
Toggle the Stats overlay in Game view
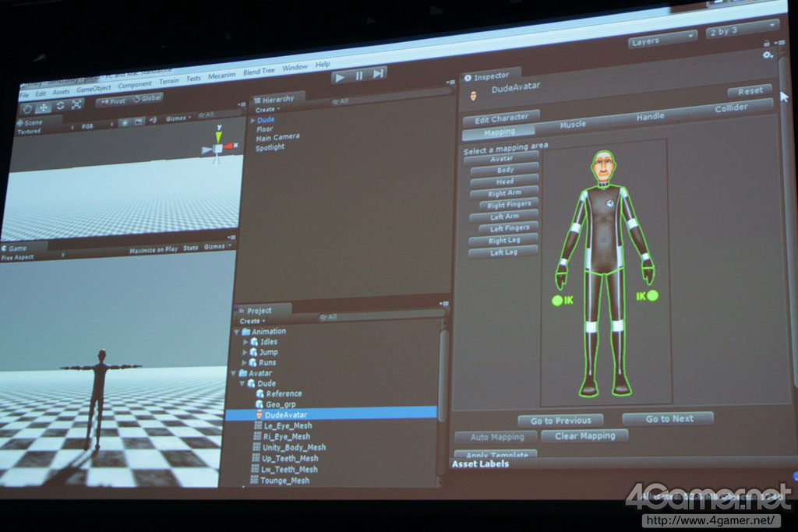click(191, 248)
